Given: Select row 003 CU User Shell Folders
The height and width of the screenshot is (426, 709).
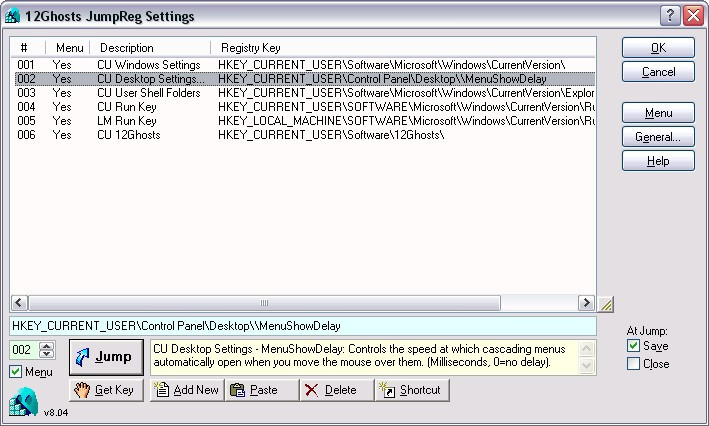Looking at the screenshot, I should click(x=305, y=93).
